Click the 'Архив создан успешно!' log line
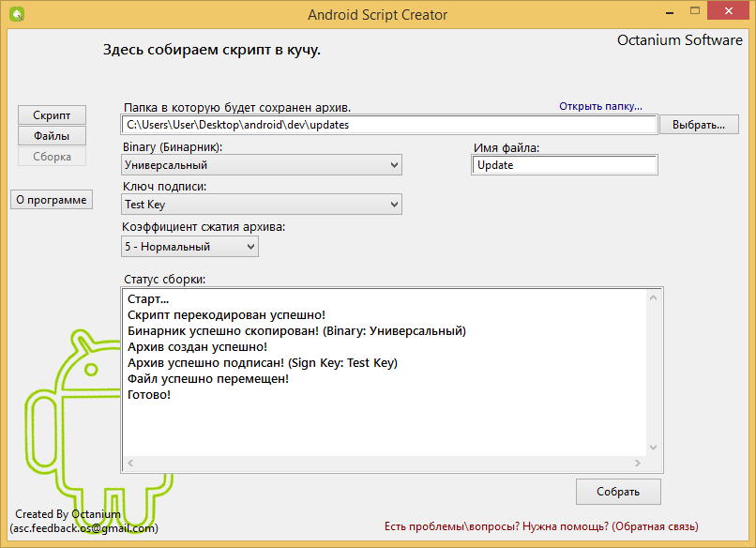This screenshot has height=548, width=756. [197, 347]
